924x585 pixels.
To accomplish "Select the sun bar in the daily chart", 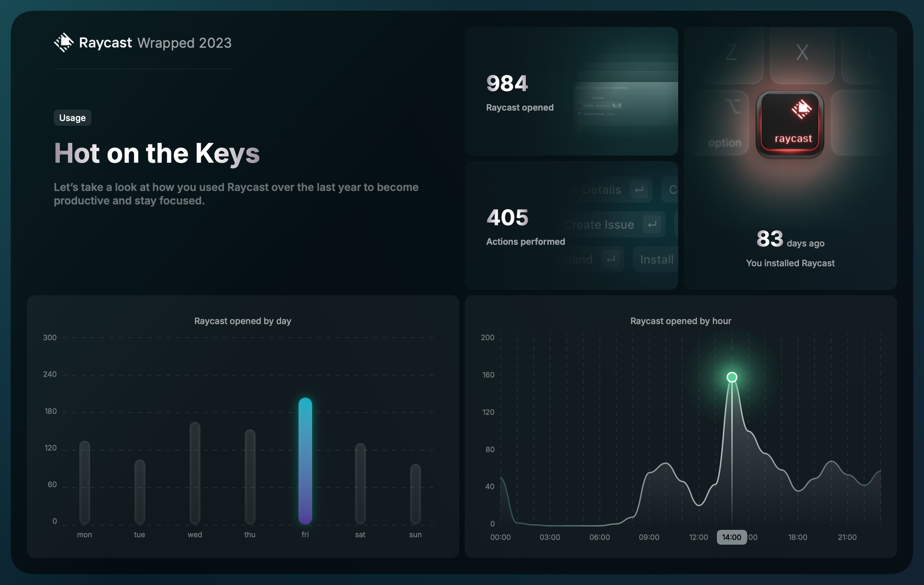I will click(415, 494).
